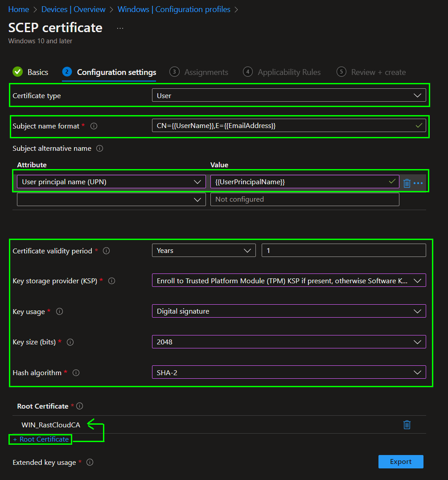Open page ellipsis menu beside SCEP certificate
448x480 pixels.
(x=120, y=28)
